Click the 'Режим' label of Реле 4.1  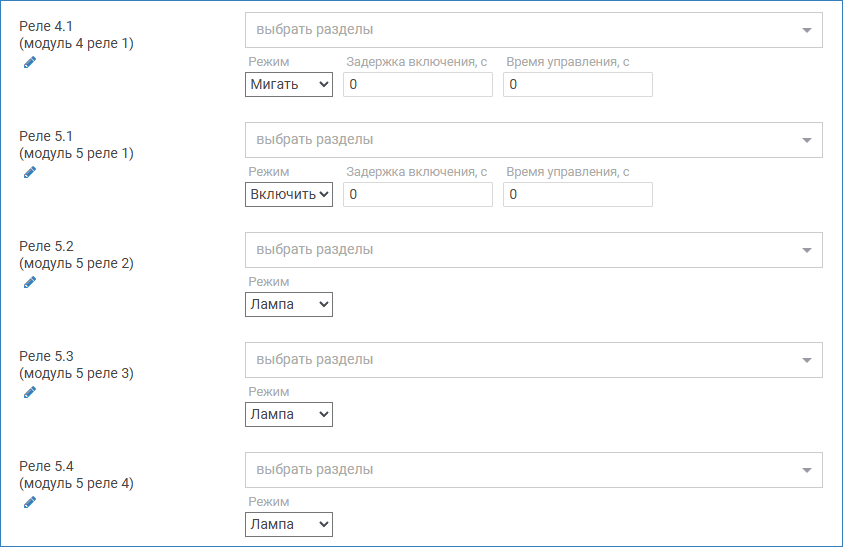tap(269, 62)
